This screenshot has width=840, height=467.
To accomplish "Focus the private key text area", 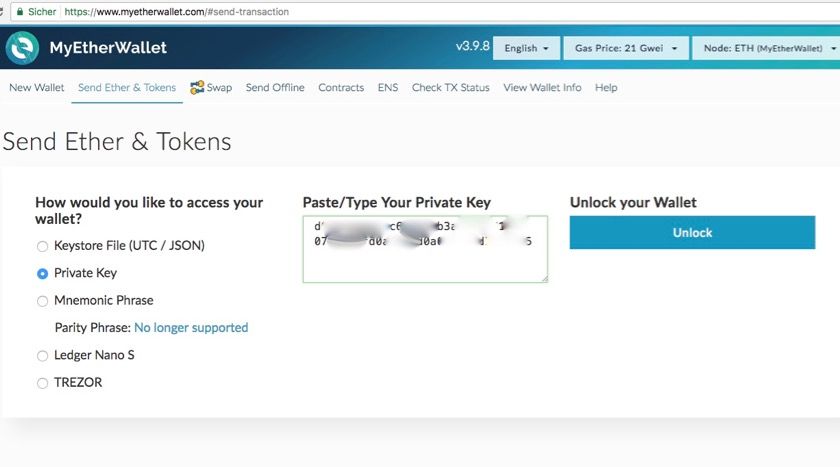I will 425,249.
